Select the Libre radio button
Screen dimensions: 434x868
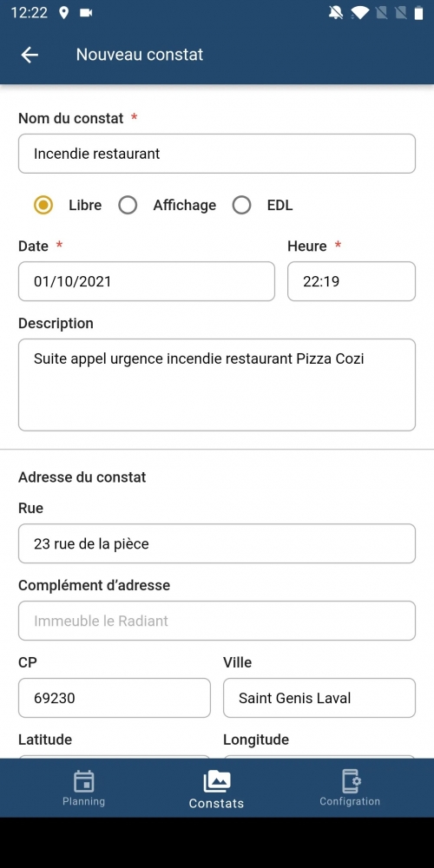pos(43,206)
